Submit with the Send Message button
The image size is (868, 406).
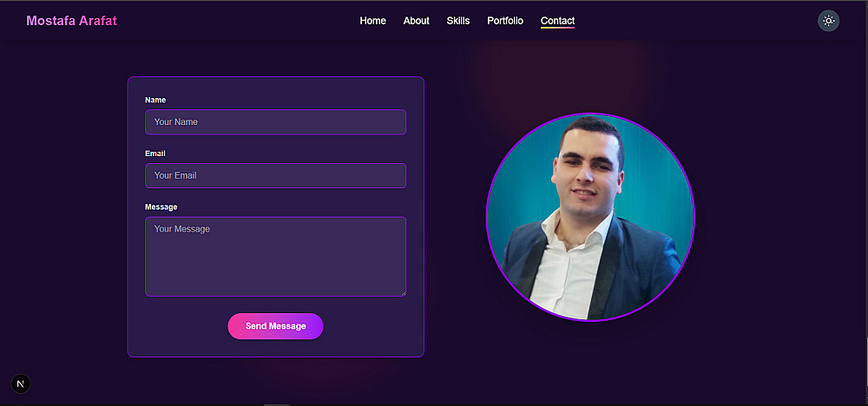point(276,326)
